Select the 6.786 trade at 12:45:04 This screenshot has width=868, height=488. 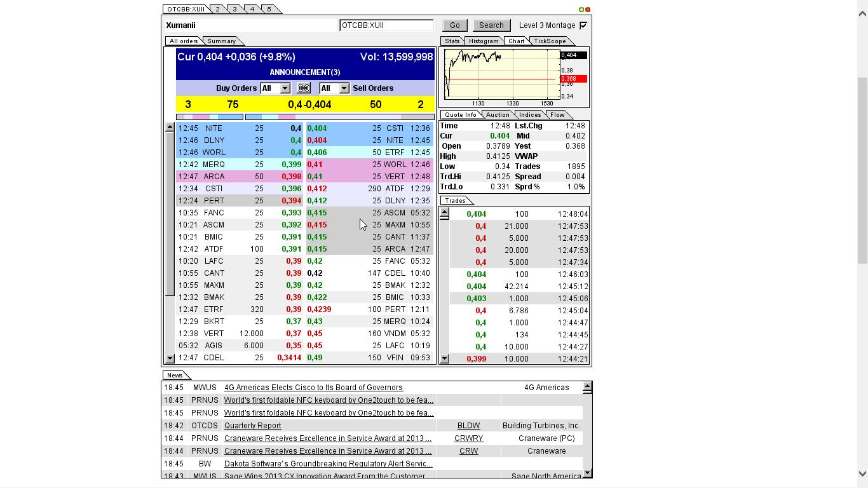pyautogui.click(x=519, y=311)
